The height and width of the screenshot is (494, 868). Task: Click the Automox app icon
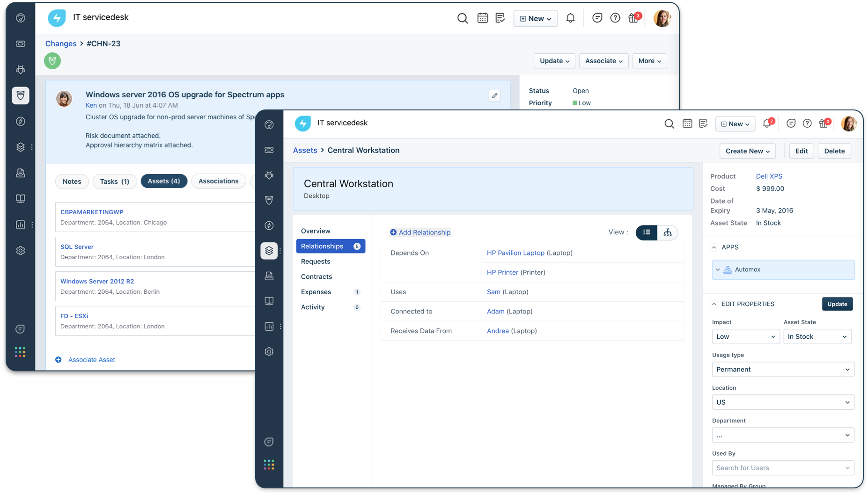coord(728,270)
